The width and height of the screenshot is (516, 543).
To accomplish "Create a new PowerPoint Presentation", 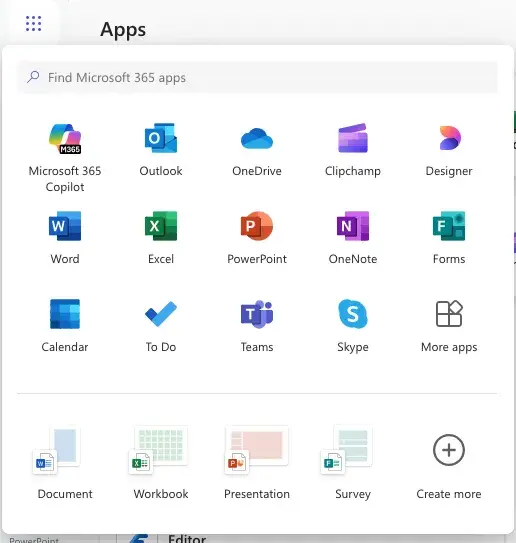I will click(257, 463).
